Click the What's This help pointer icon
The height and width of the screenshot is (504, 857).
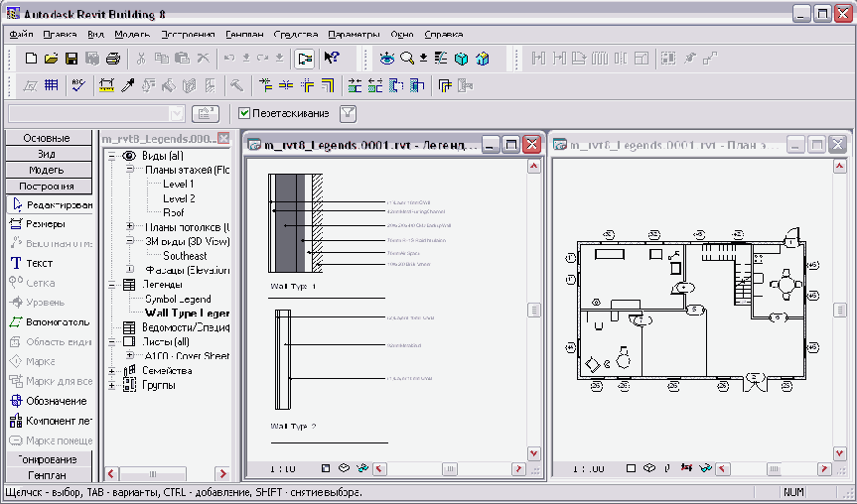(x=332, y=58)
